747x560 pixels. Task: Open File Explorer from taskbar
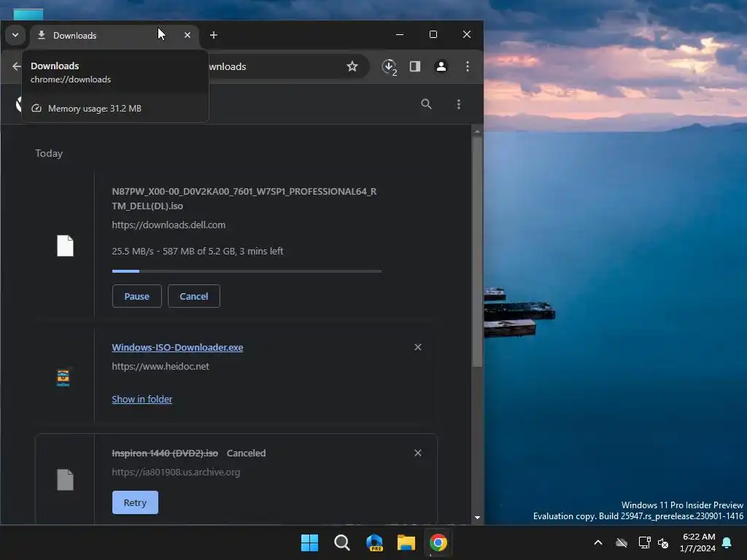406,542
